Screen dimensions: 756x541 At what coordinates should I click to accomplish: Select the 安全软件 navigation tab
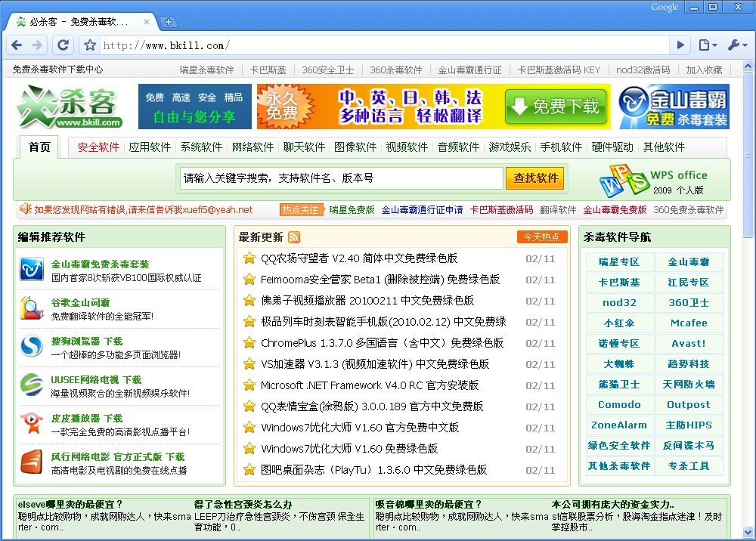click(x=98, y=147)
